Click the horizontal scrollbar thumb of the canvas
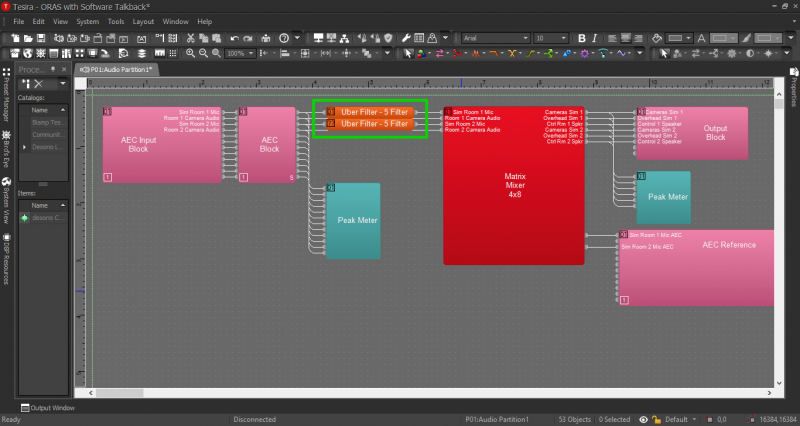Image resolution: width=800 pixels, height=426 pixels. pos(120,393)
